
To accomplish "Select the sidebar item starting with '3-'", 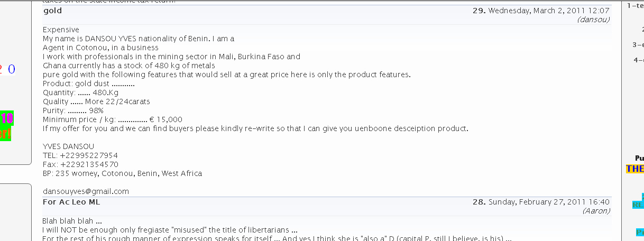I will (x=638, y=45).
